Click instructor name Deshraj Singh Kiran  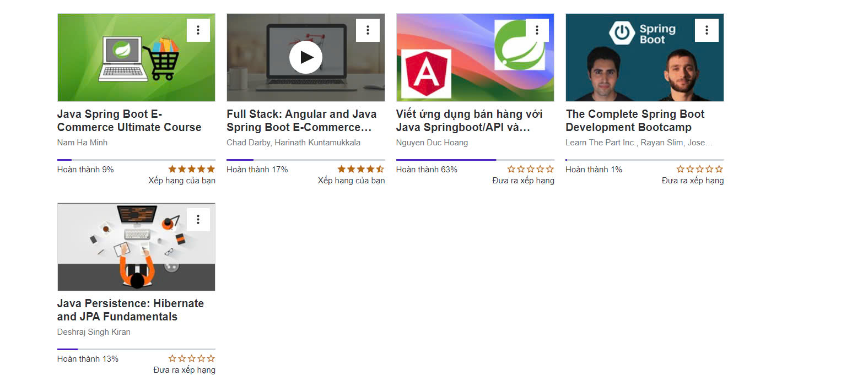tap(94, 332)
